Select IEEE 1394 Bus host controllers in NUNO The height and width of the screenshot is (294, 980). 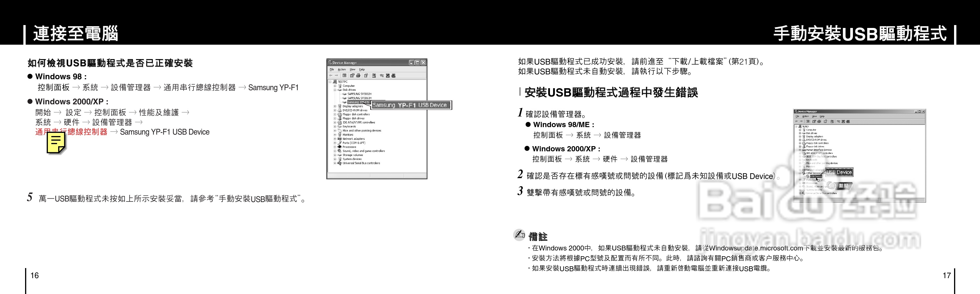(x=822, y=157)
